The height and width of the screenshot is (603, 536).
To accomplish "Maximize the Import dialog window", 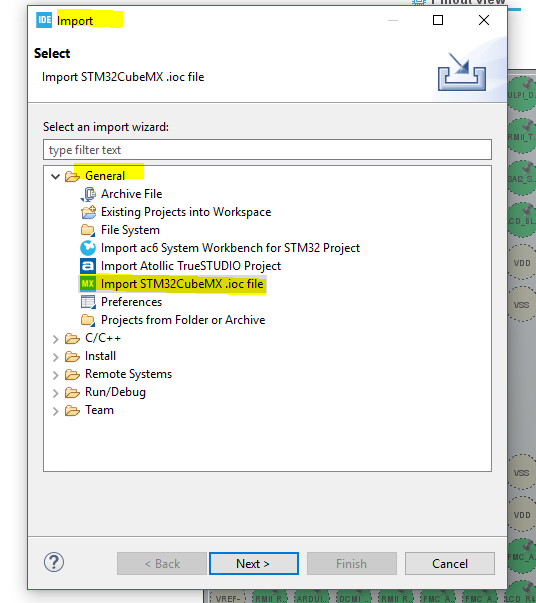I will (438, 20).
